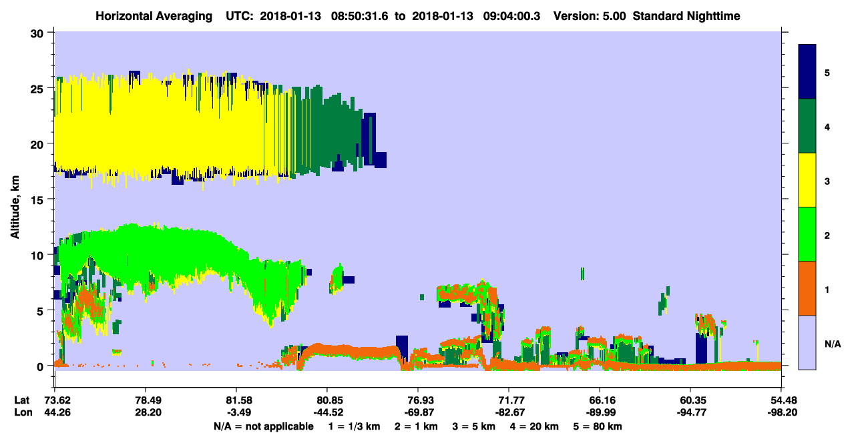Click longitude value -89.99
Viewport: 868px width, 445px height.
[600, 412]
